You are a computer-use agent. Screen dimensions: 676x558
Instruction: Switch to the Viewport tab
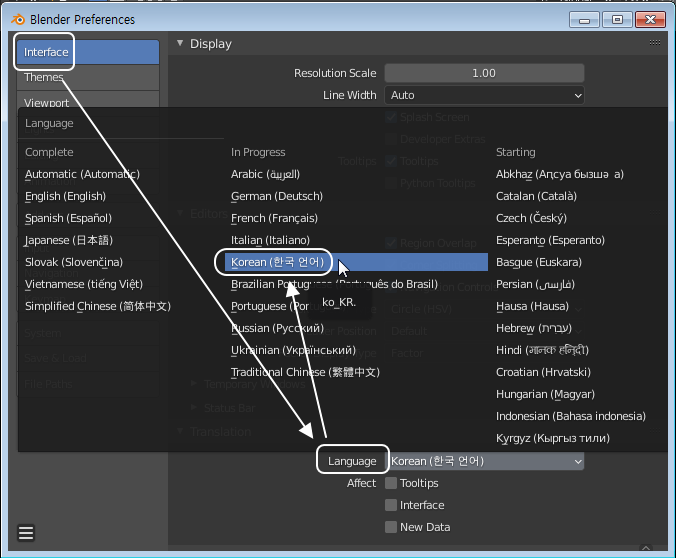pyautogui.click(x=88, y=100)
